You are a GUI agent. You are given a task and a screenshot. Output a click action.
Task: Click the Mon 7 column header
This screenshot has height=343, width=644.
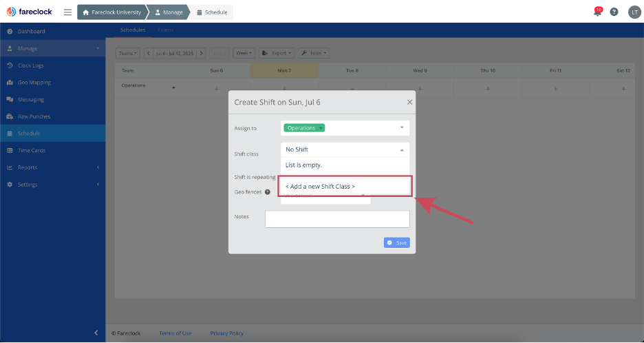284,71
